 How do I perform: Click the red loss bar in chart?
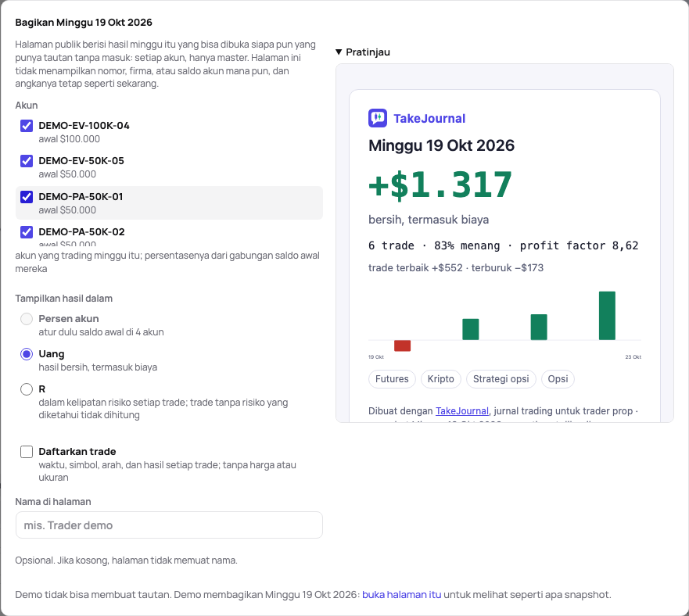[403, 346]
